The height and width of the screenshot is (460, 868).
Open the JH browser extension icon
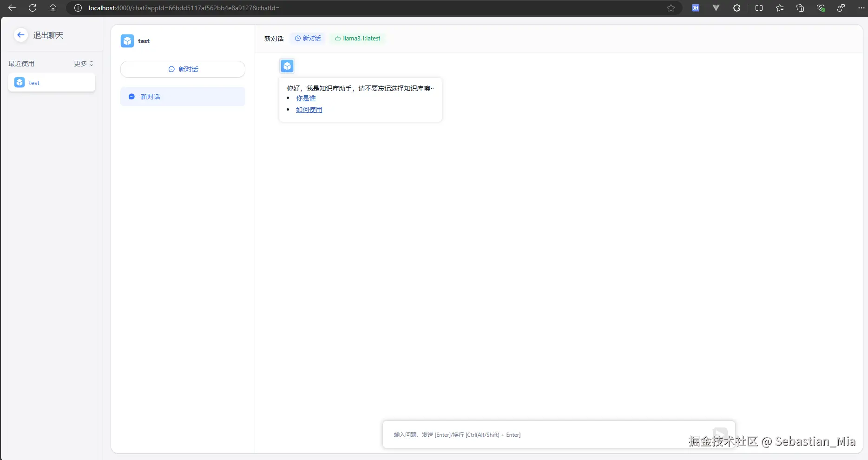pyautogui.click(x=696, y=8)
